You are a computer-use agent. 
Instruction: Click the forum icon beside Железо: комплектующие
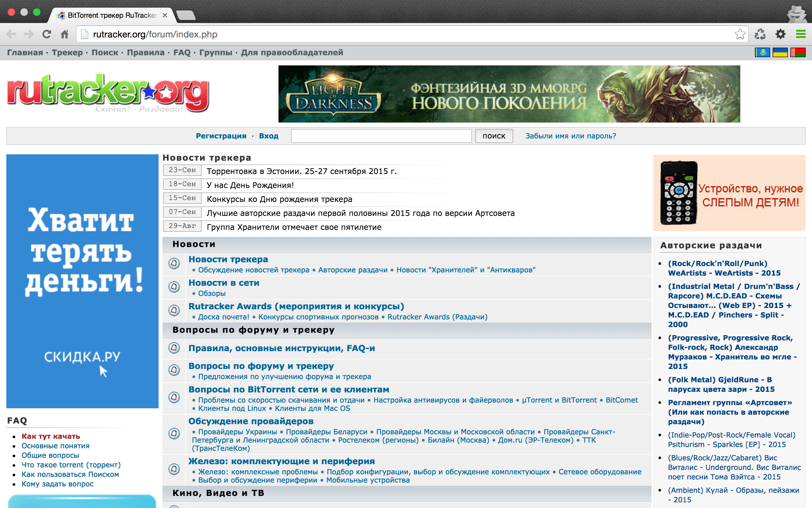point(174,469)
